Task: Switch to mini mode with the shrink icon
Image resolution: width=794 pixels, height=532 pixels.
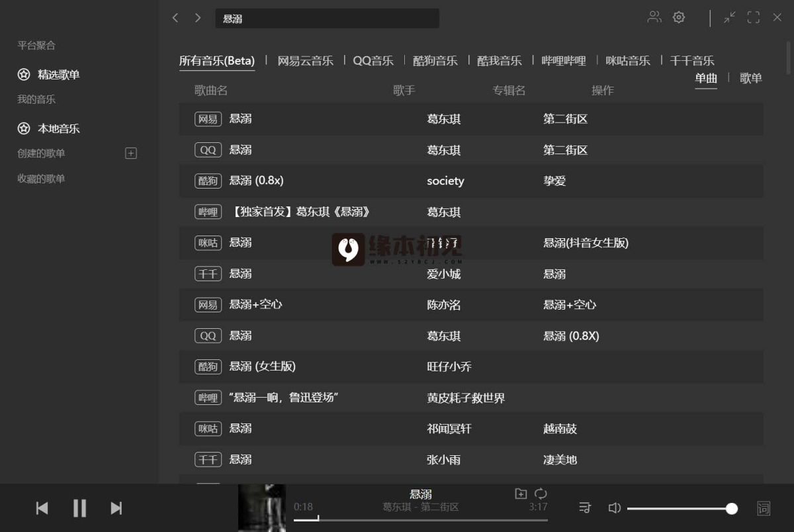Action: pyautogui.click(x=730, y=17)
